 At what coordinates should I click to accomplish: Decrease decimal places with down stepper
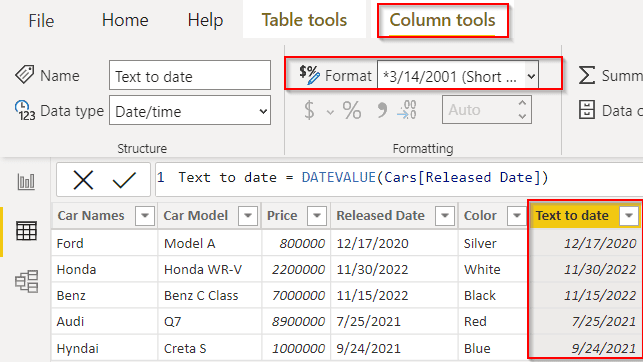click(522, 116)
